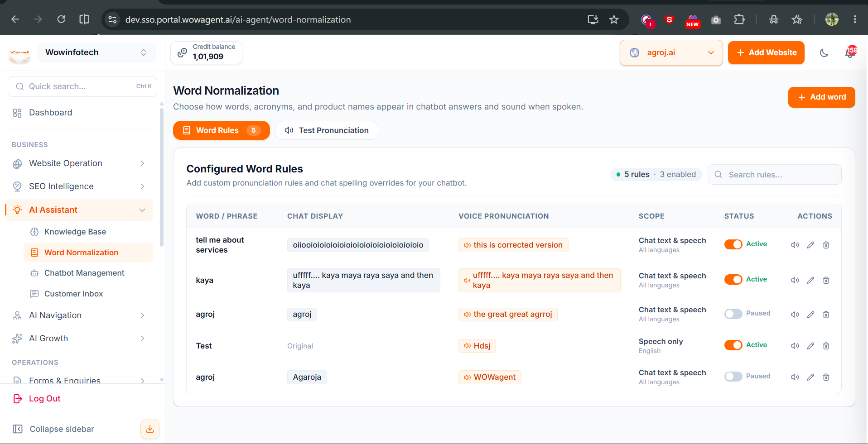Play pronunciation for 'tell me about services' rule
868x444 pixels.
pyautogui.click(x=795, y=245)
